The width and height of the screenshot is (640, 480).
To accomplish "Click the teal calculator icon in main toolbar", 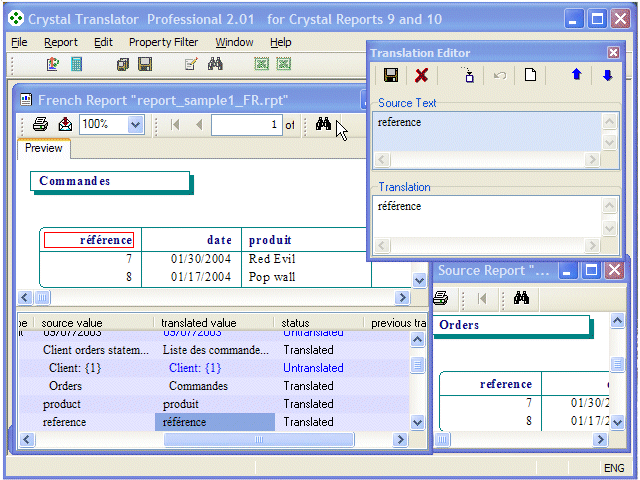I will (x=76, y=64).
